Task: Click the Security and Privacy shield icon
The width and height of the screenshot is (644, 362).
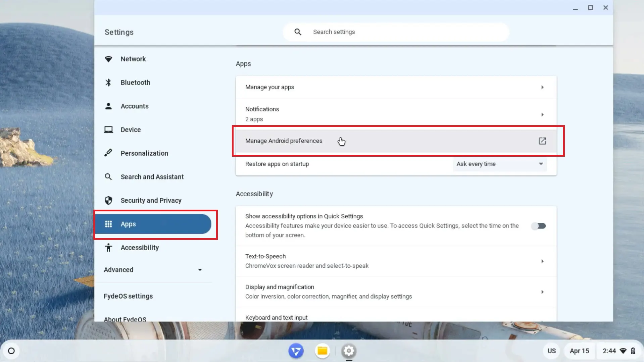Action: click(x=108, y=200)
